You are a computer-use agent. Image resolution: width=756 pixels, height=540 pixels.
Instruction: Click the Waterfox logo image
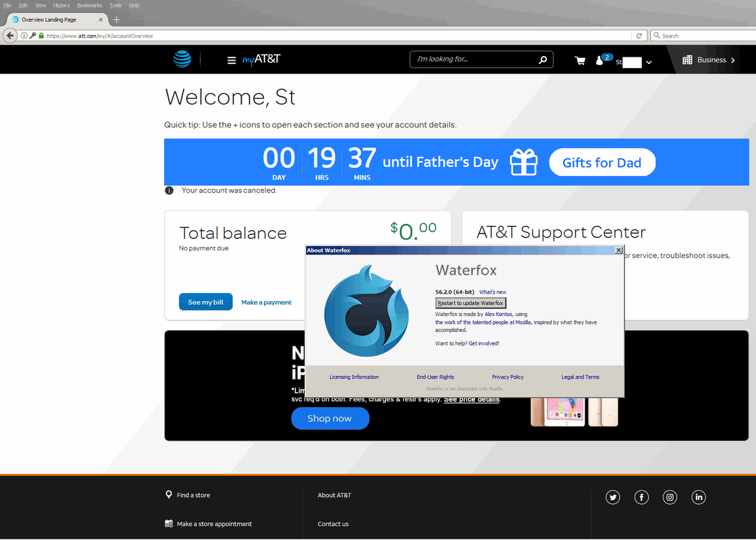point(367,311)
